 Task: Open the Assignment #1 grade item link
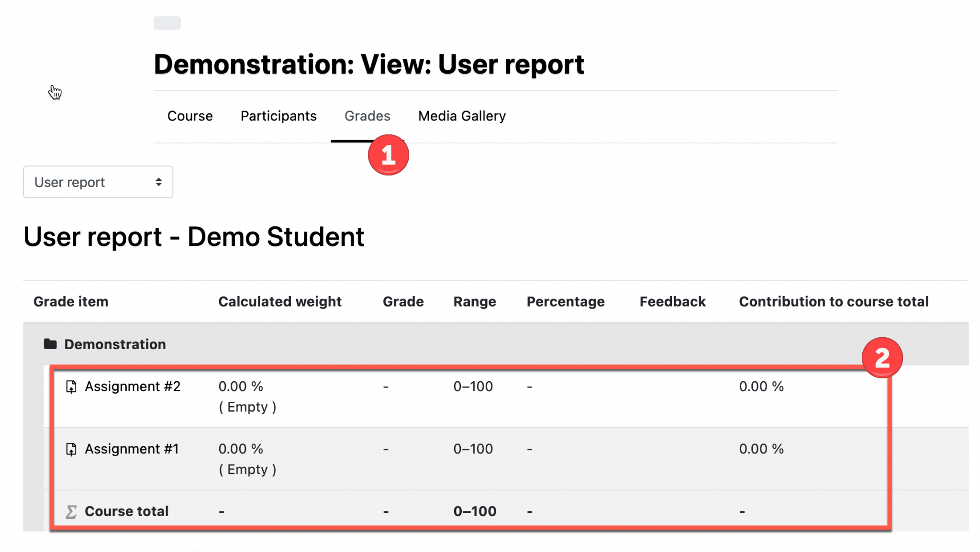pos(132,449)
